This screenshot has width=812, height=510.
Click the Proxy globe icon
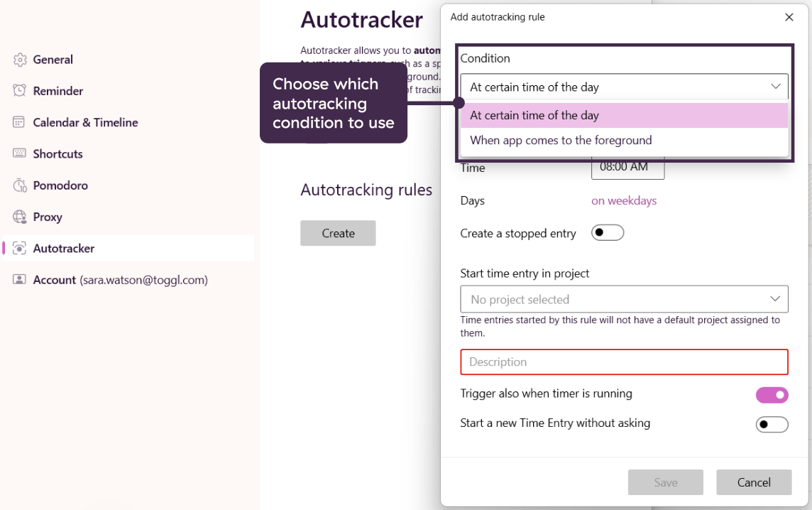20,217
